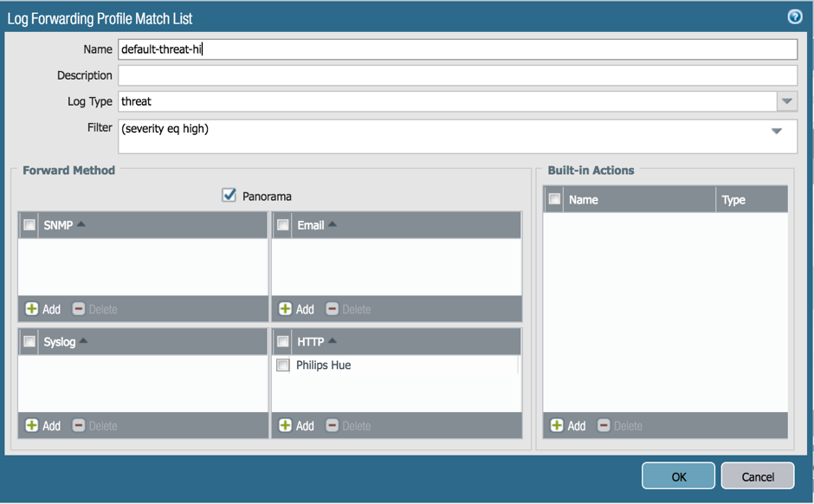Sort the Syslog column using its arrow
This screenshot has width=814, height=504.
(84, 341)
